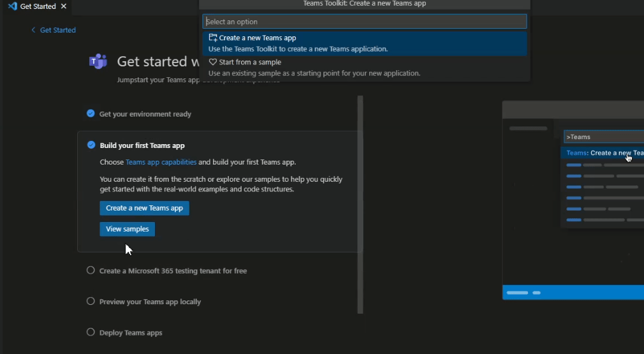Go back via Get Started breadcrumb link
This screenshot has width=644, height=354.
pos(57,30)
